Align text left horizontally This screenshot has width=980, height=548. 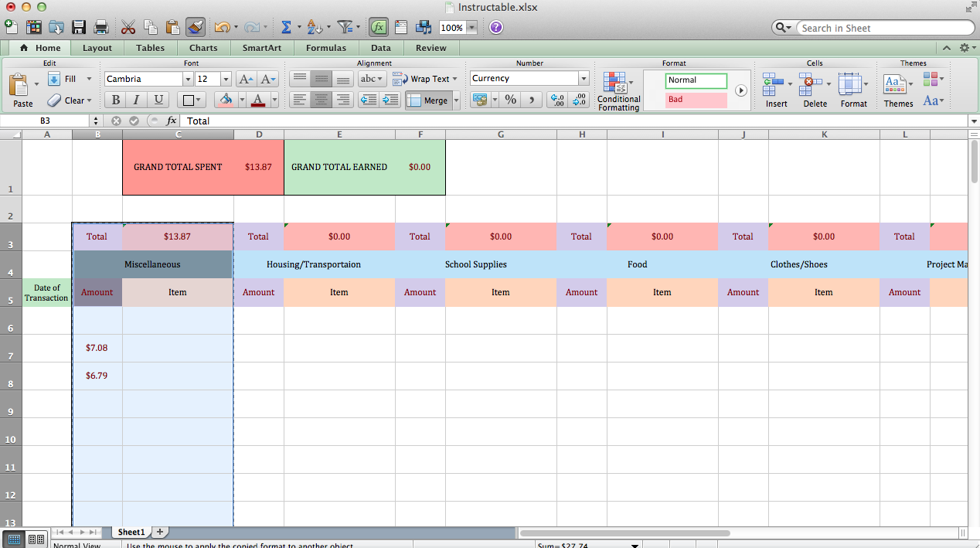[300, 100]
